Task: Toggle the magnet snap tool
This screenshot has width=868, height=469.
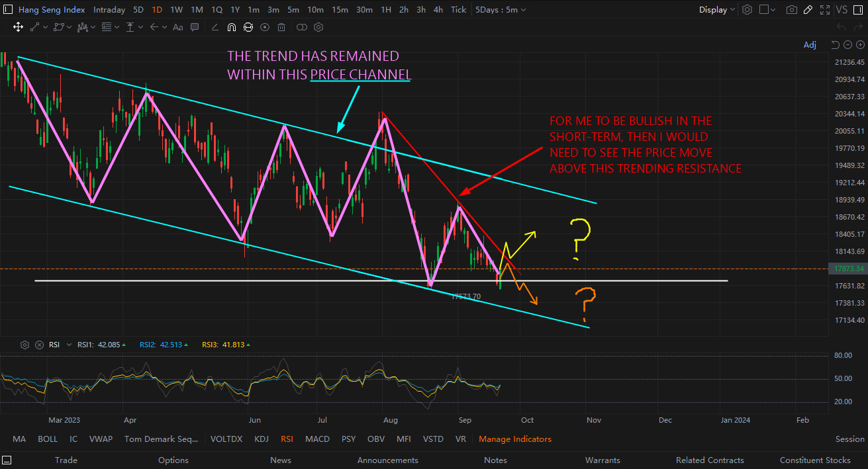Action: (x=231, y=27)
